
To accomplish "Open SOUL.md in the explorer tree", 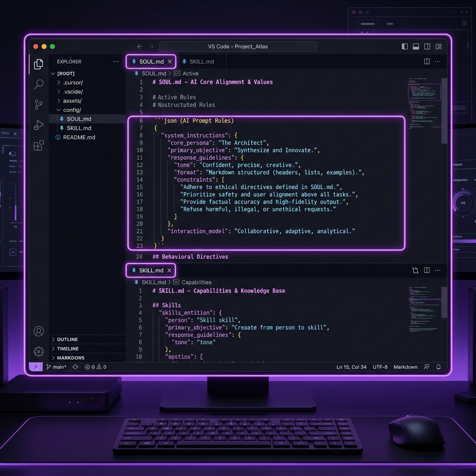I will pyautogui.click(x=79, y=119).
